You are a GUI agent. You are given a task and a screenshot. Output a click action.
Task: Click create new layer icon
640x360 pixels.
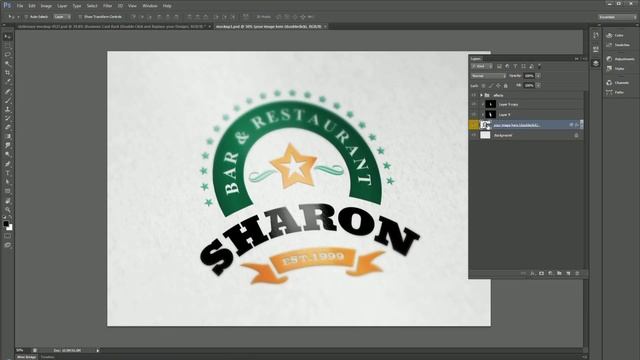568,273
